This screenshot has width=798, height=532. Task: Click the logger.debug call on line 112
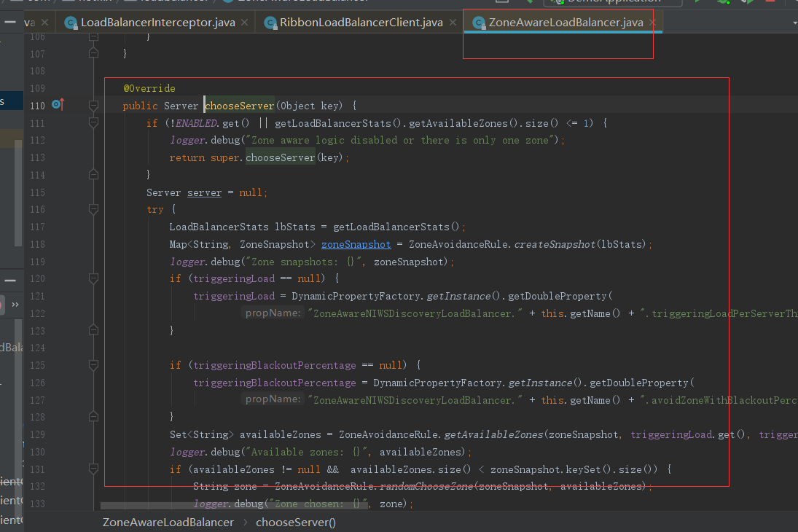[x=205, y=141]
